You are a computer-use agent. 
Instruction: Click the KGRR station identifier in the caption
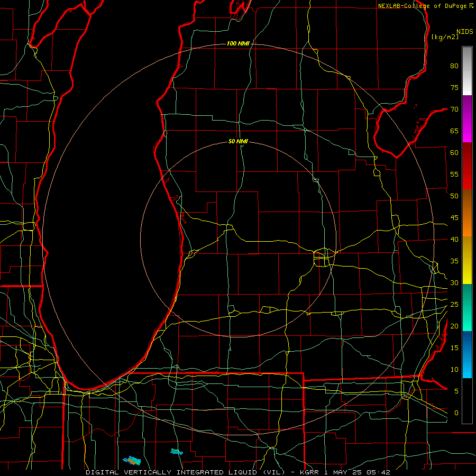tap(308, 472)
